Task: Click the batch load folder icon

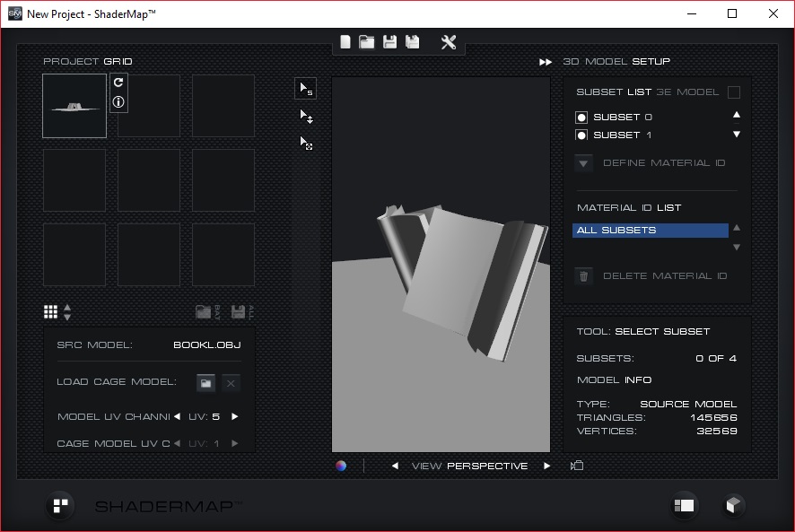Action: (207, 312)
